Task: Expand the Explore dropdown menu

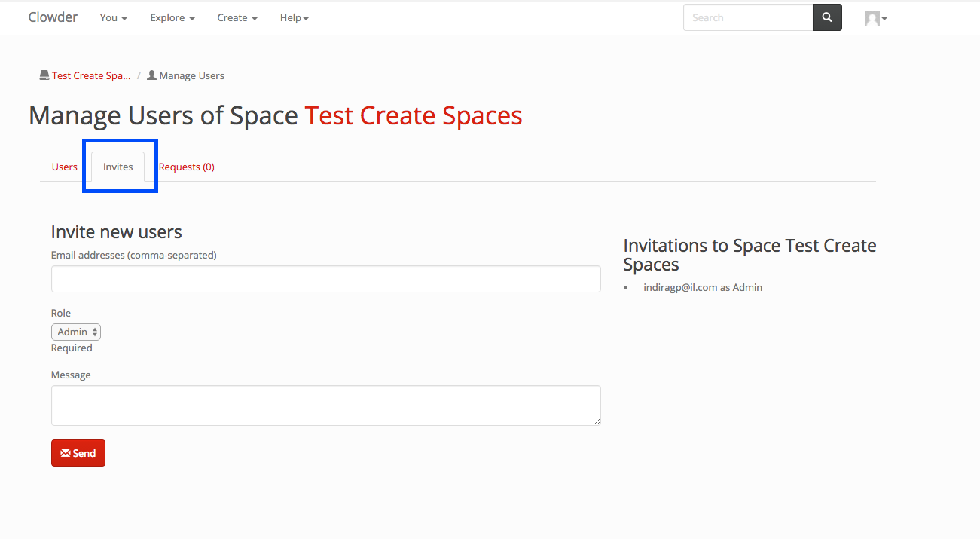Action: pos(172,18)
